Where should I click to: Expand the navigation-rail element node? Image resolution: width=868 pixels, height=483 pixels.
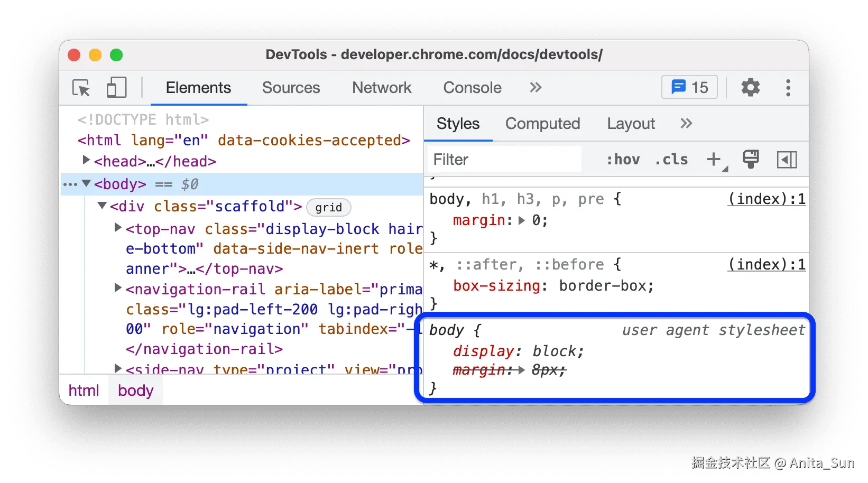118,288
